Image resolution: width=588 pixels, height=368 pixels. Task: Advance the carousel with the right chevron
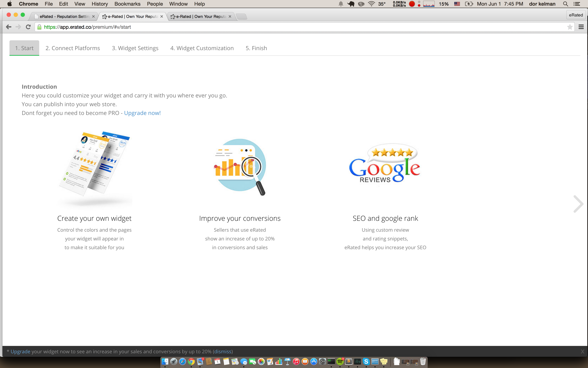point(578,204)
